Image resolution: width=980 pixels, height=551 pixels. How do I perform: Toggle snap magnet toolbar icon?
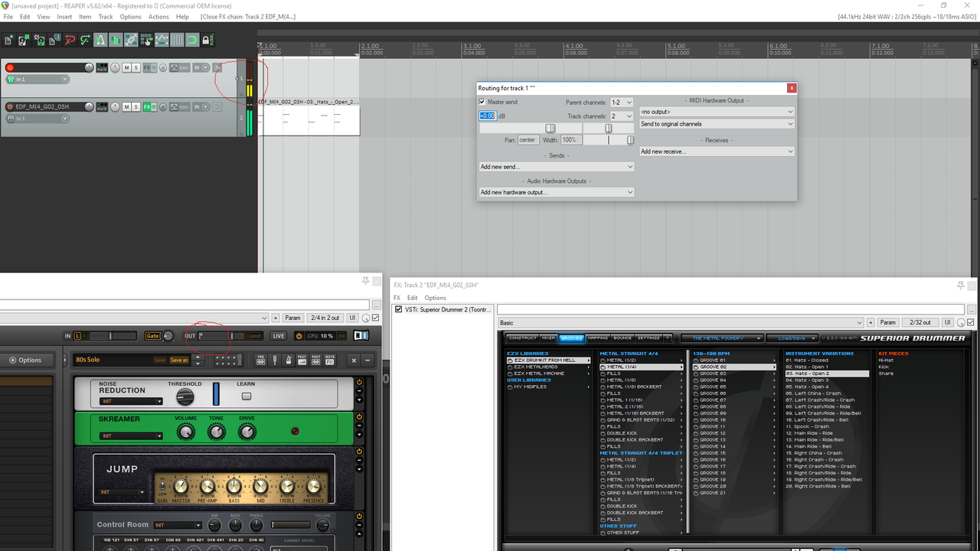(192, 40)
